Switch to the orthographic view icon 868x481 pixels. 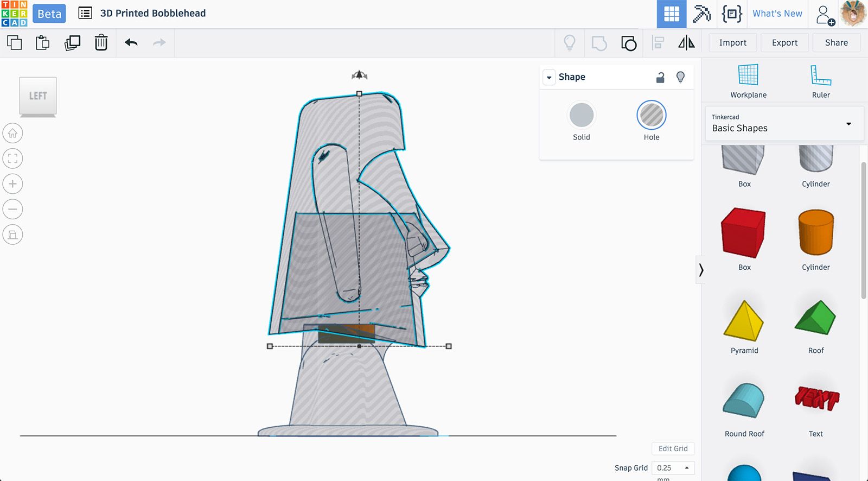coord(12,235)
